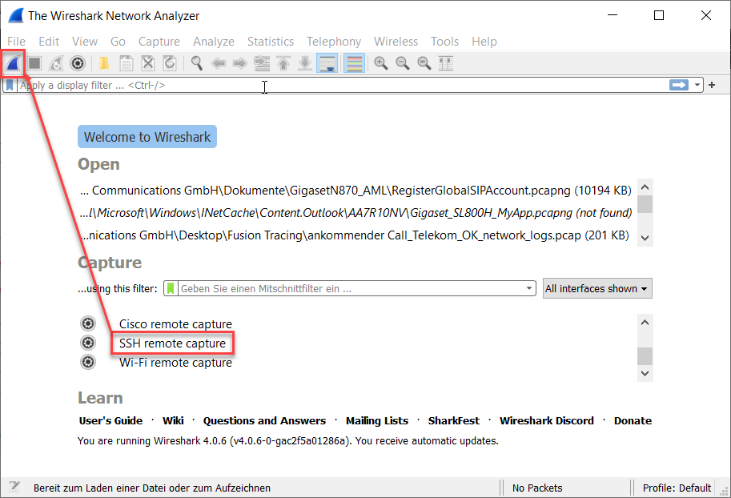Open the File menu
731x498 pixels.
(16, 42)
